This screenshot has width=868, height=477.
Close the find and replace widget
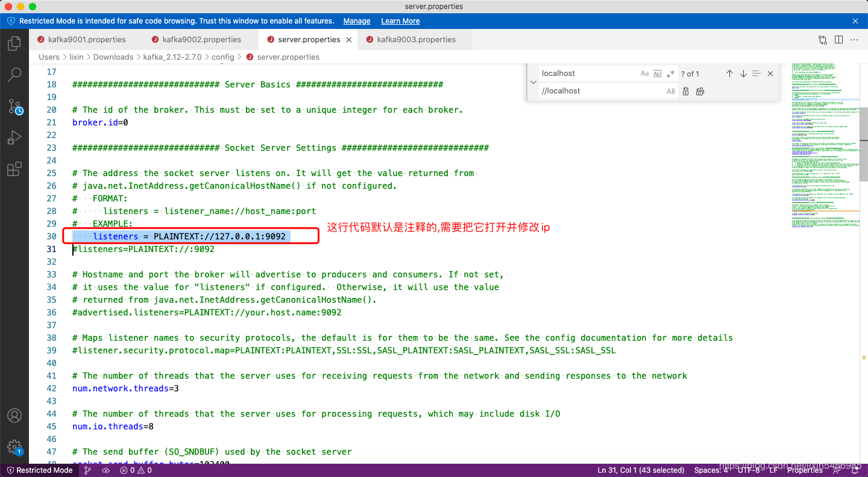(770, 74)
